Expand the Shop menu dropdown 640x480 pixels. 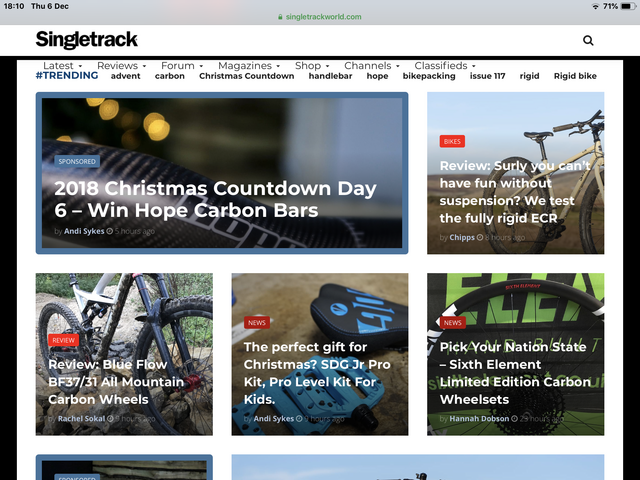[312, 65]
